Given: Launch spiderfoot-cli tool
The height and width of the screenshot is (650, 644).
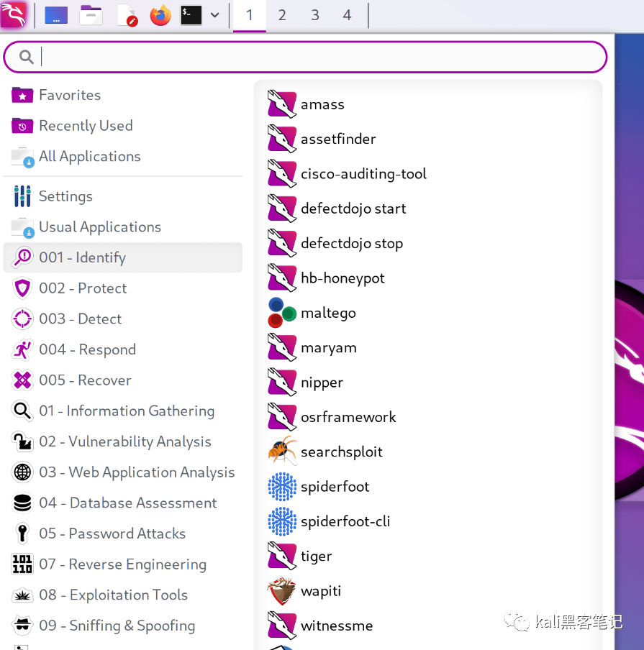Looking at the screenshot, I should [x=428, y=521].
